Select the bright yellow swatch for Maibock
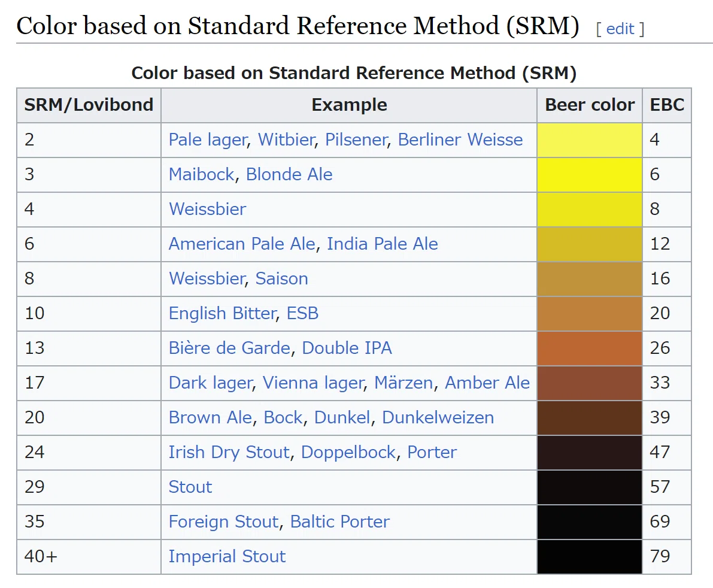The height and width of the screenshot is (588, 713). 589,175
